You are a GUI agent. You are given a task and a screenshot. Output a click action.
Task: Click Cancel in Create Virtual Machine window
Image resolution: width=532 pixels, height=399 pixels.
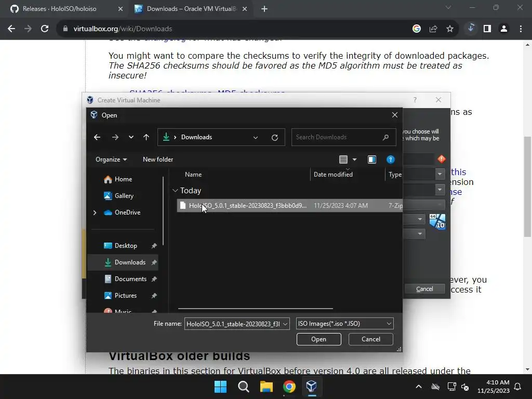(x=424, y=289)
